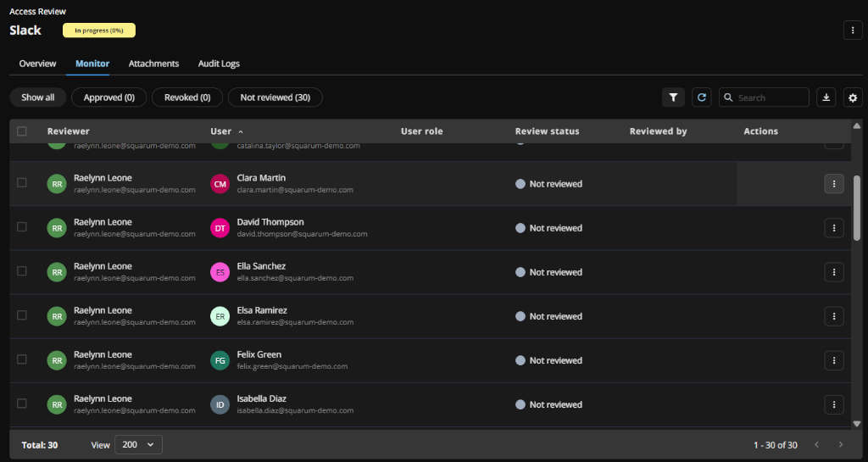Filter by Not reviewed (30)
This screenshot has width=868, height=462.
(x=275, y=97)
